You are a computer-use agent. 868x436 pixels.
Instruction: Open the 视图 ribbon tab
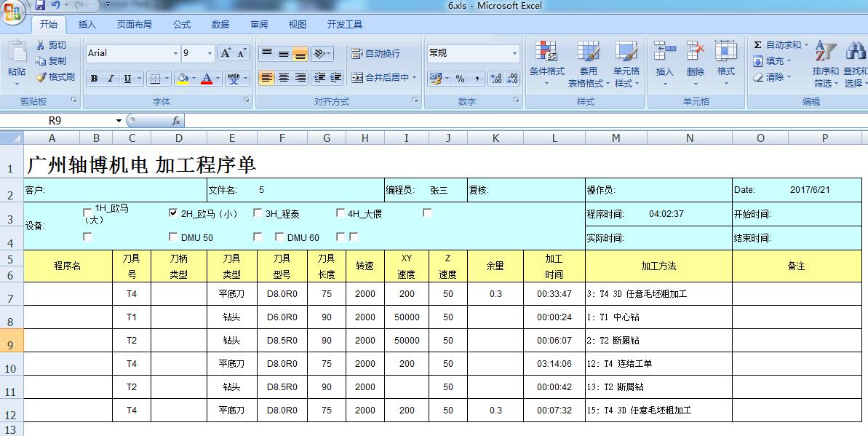pyautogui.click(x=298, y=23)
